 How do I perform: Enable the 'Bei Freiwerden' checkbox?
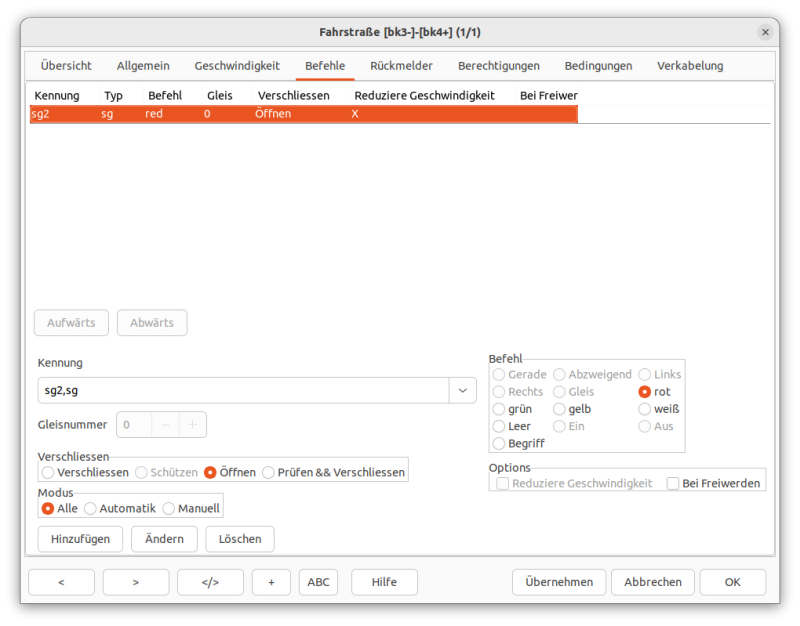(x=674, y=483)
